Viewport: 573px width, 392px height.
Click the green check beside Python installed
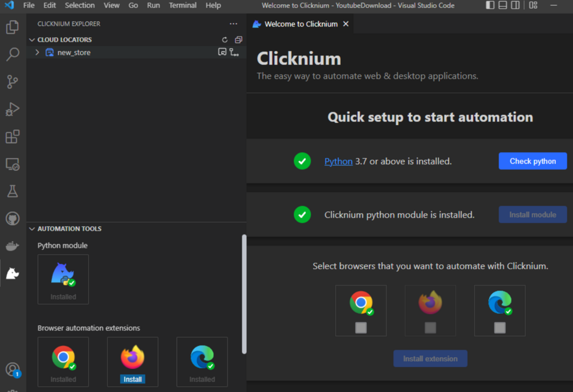coord(302,161)
